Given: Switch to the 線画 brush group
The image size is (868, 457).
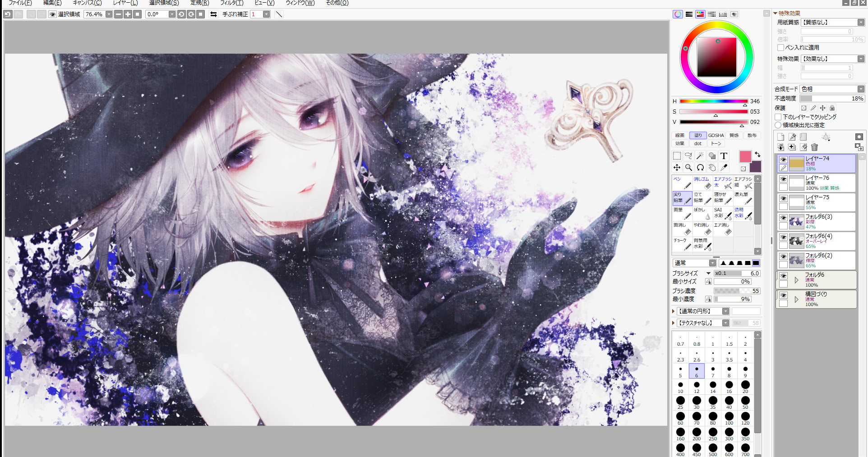Looking at the screenshot, I should coord(680,136).
